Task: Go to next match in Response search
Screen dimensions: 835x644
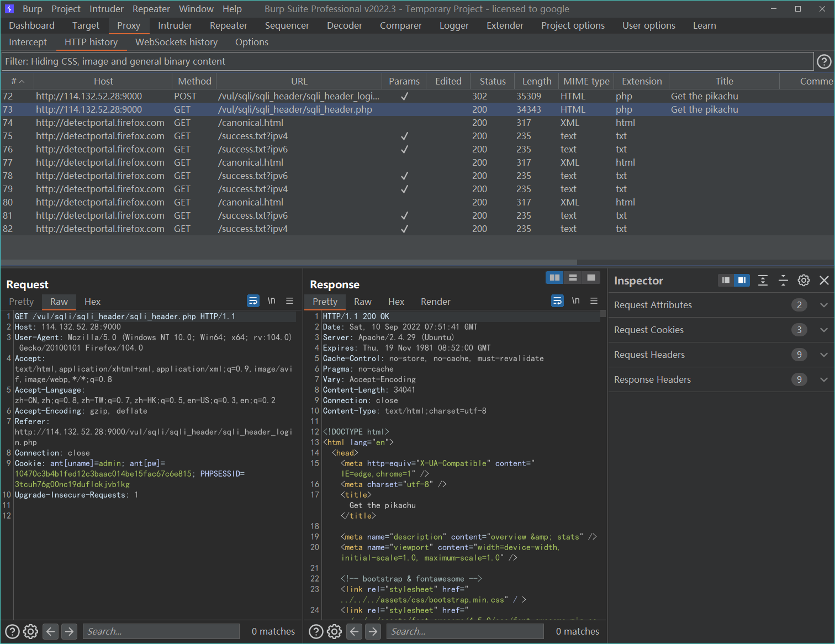Action: point(373,631)
